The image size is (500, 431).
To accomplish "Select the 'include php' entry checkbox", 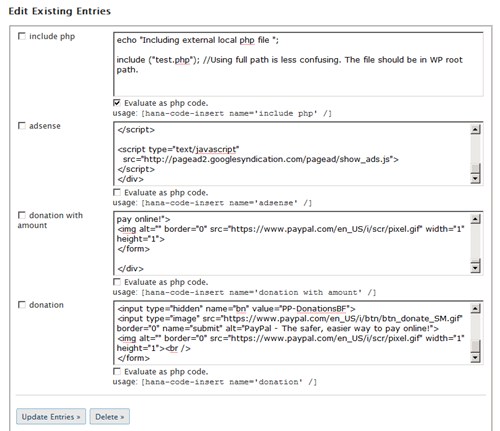I will (x=22, y=36).
